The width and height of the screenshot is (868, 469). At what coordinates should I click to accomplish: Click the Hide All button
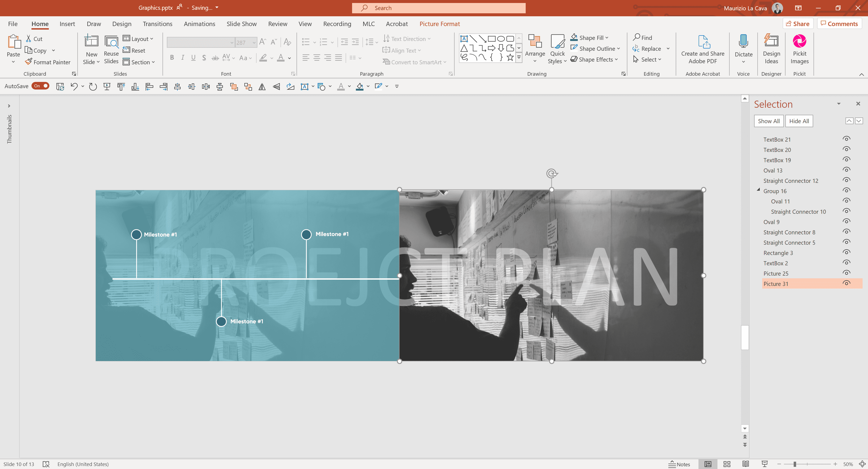[x=799, y=121]
